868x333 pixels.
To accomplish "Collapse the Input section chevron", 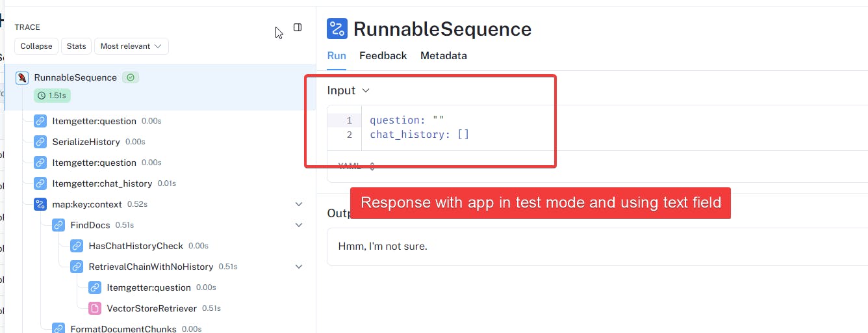I will pyautogui.click(x=366, y=91).
